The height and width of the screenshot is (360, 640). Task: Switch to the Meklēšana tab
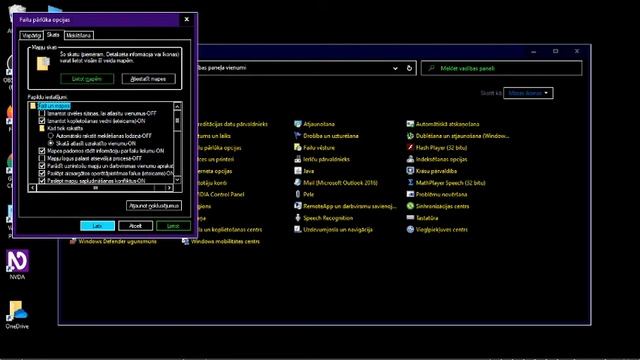pyautogui.click(x=78, y=36)
